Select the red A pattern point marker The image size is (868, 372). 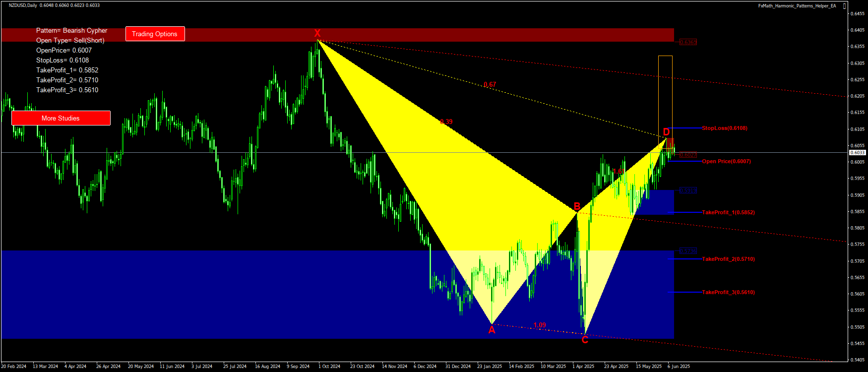(x=492, y=330)
